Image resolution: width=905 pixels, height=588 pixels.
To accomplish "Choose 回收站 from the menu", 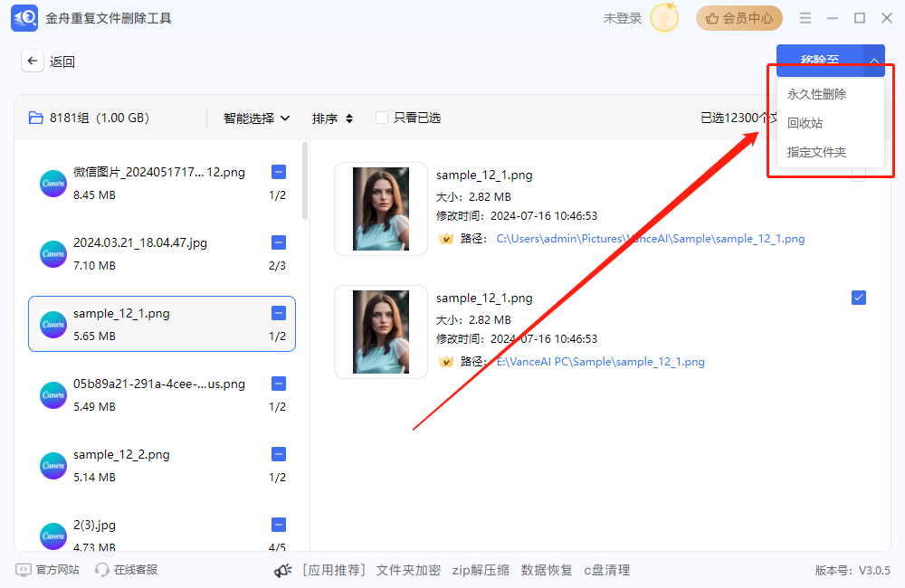I will click(x=805, y=123).
